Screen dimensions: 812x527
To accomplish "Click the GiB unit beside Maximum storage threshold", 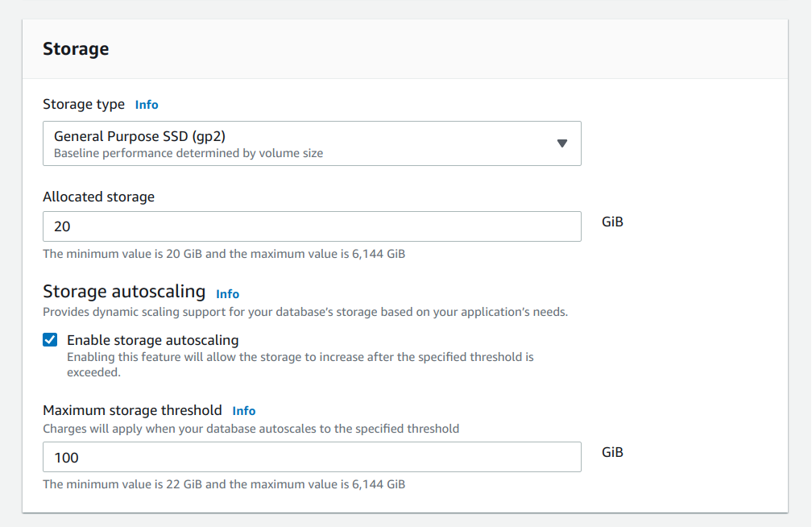I will click(x=612, y=452).
